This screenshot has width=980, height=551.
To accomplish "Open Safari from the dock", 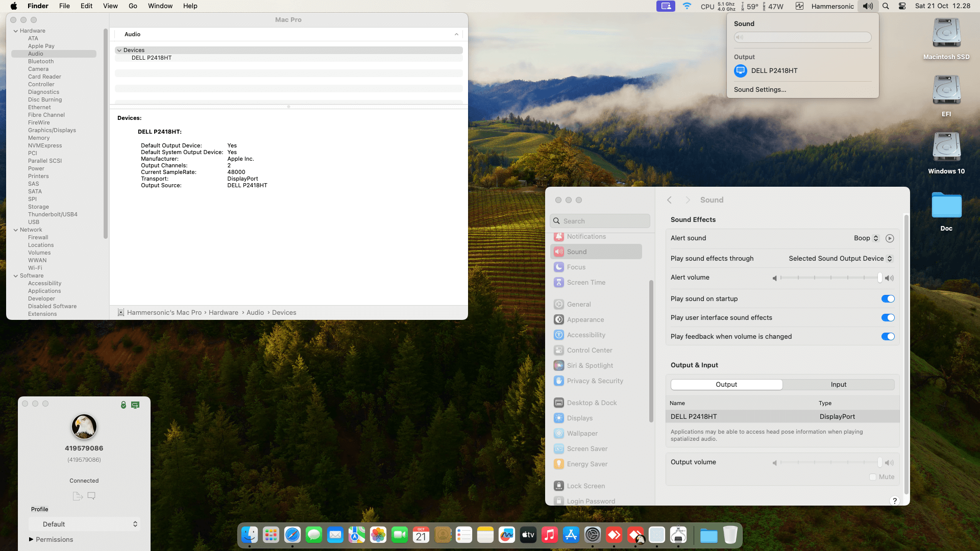I will pos(292,535).
